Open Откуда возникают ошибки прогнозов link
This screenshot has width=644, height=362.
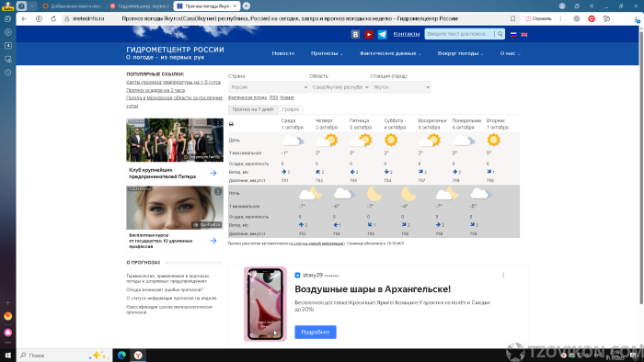tap(165, 289)
